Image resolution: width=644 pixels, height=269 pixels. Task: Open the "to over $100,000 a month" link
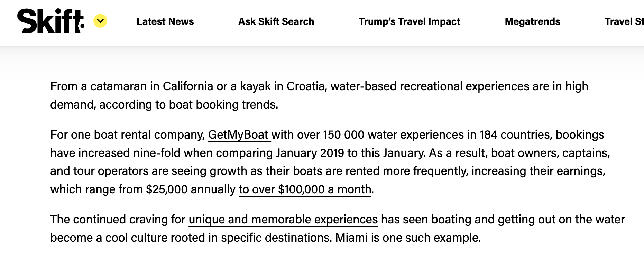305,189
